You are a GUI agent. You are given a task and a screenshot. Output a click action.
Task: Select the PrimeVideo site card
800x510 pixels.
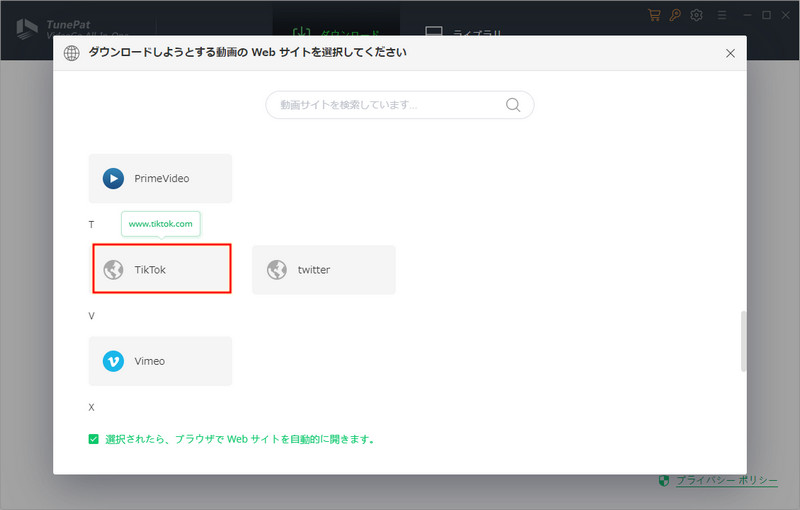point(160,178)
